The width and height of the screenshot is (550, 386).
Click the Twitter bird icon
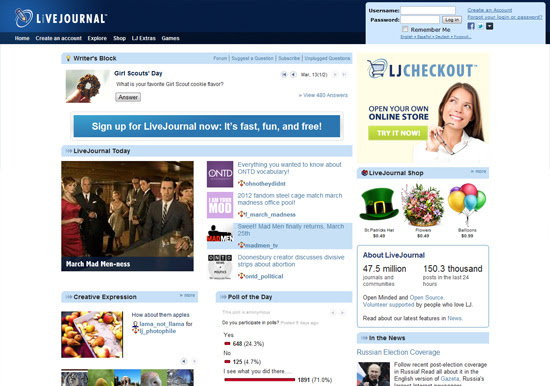pos(480,26)
